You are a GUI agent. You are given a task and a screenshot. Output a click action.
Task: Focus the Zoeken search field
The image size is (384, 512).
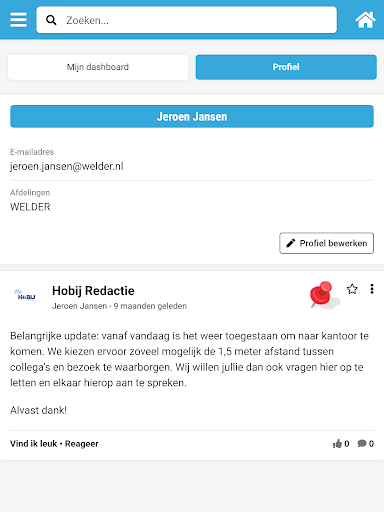[x=187, y=20]
